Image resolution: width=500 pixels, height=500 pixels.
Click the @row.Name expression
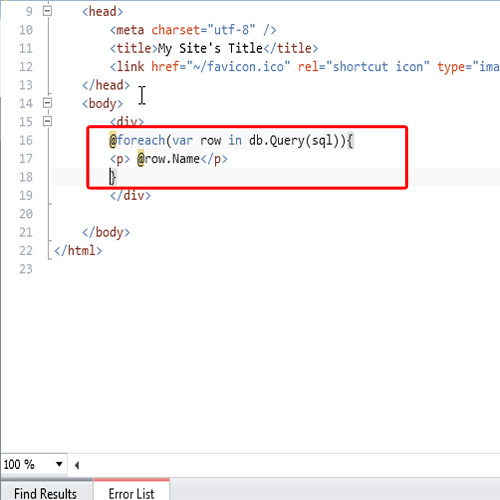coord(168,159)
